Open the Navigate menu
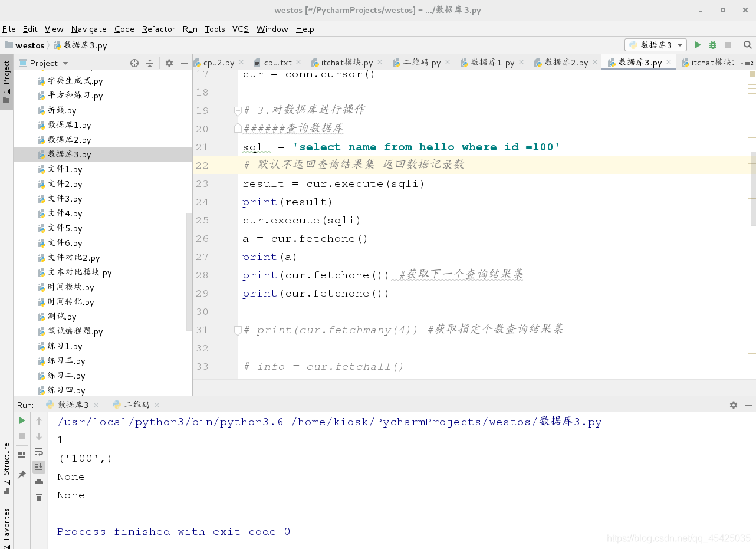 coord(89,29)
